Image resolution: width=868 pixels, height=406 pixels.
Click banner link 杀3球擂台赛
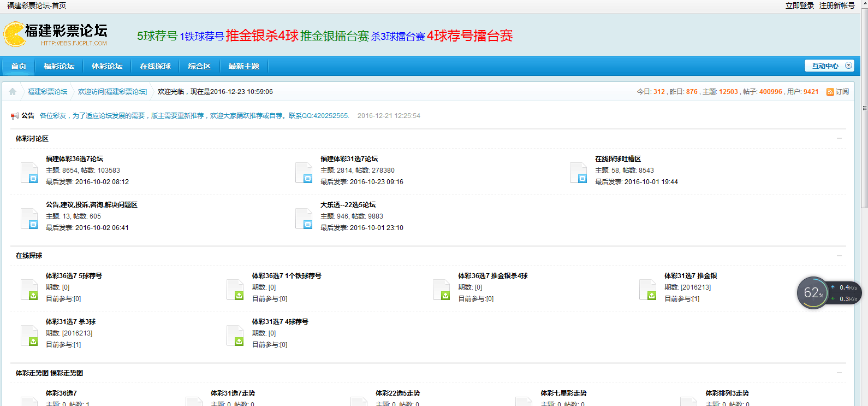point(398,37)
